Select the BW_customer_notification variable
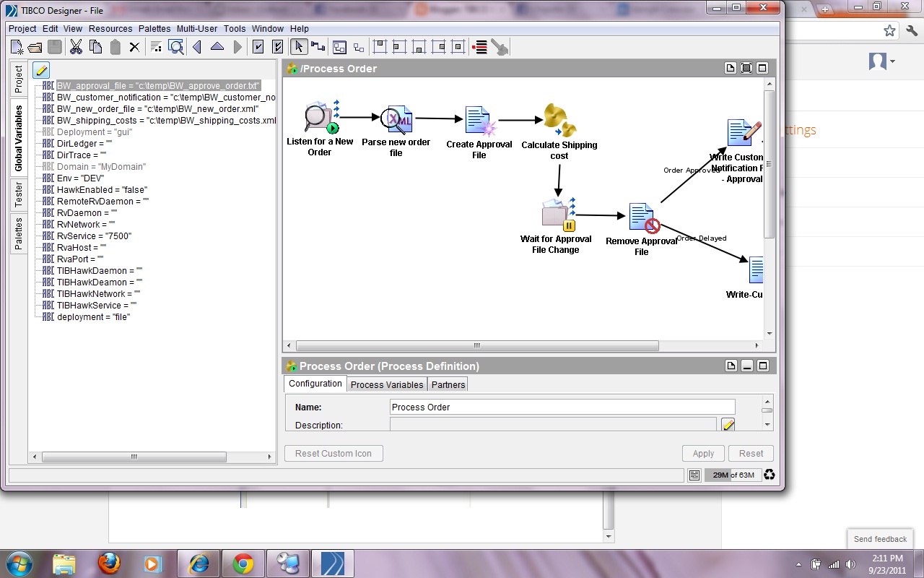The image size is (924, 578). (166, 98)
